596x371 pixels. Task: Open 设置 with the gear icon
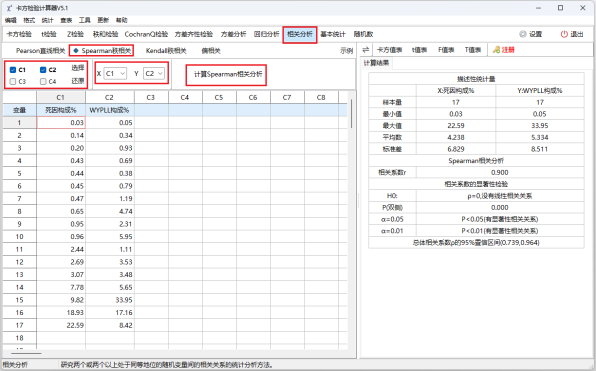[x=523, y=34]
